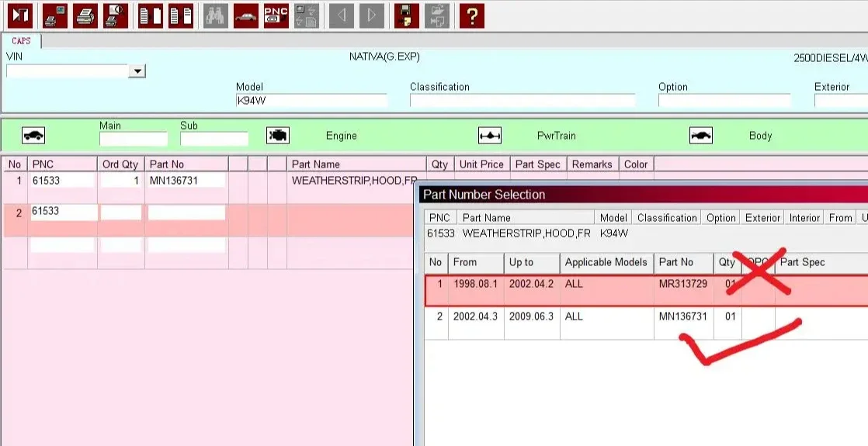Viewport: 868px width, 446px height.
Task: Click Part No cell MN136731 in order list
Action: tap(186, 181)
